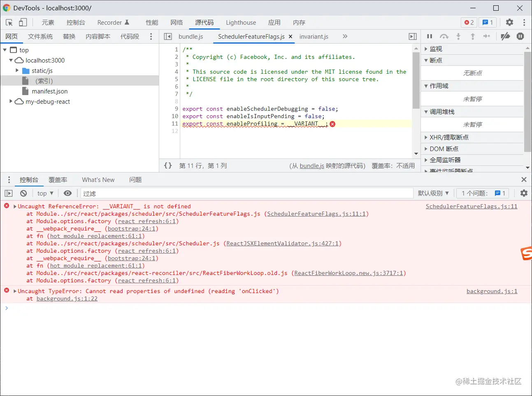Open the invariant.js editor tab
The image size is (532, 396).
point(314,37)
